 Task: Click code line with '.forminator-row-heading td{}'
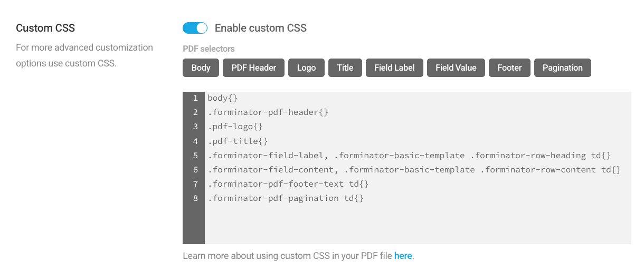click(x=409, y=156)
